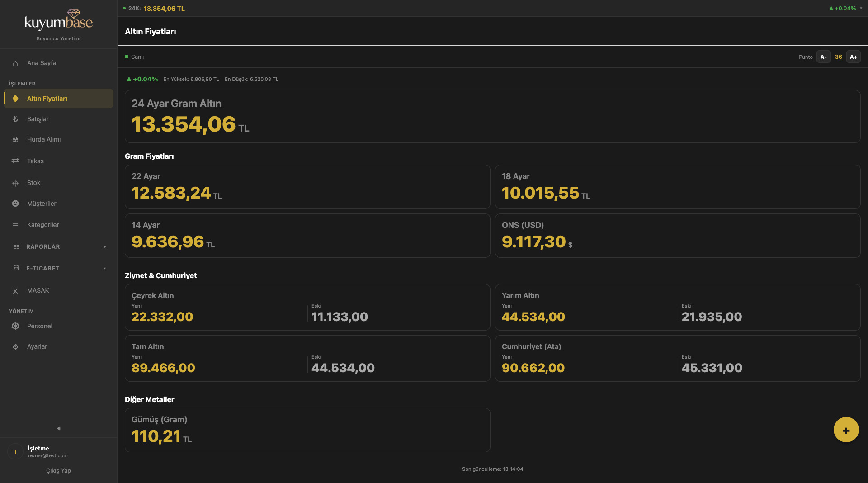The width and height of the screenshot is (868, 483).
Task: Expand the RAPORLAR section
Action: click(x=59, y=247)
